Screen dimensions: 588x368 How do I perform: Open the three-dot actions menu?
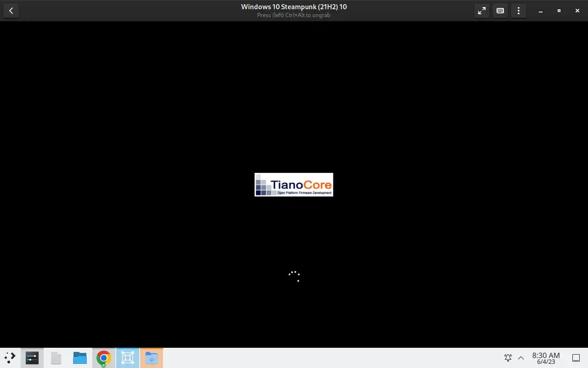coord(519,11)
